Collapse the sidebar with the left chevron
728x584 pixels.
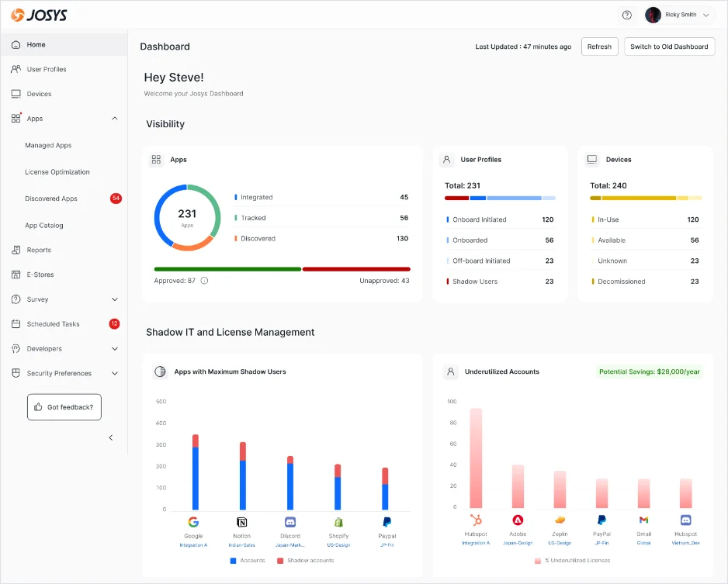111,437
